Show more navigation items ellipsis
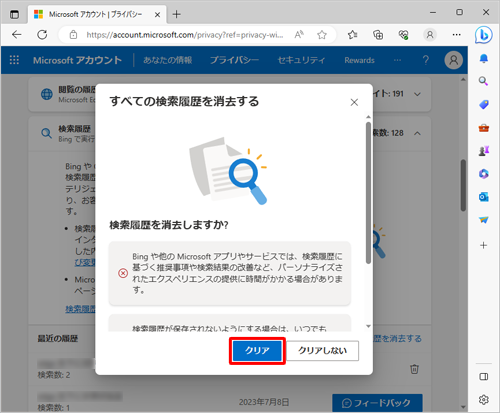Image resolution: width=500 pixels, height=413 pixels. coord(397,60)
